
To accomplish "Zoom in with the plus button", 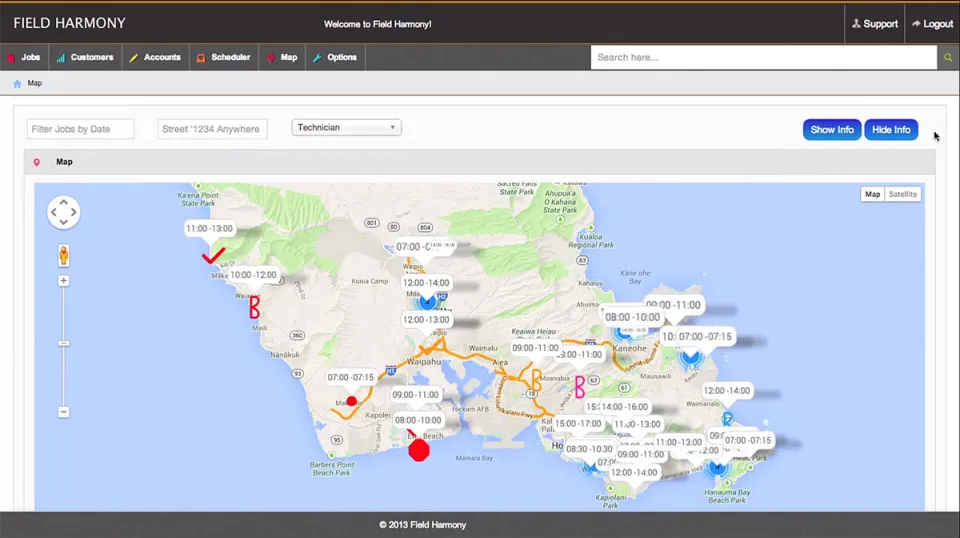I will pyautogui.click(x=64, y=281).
